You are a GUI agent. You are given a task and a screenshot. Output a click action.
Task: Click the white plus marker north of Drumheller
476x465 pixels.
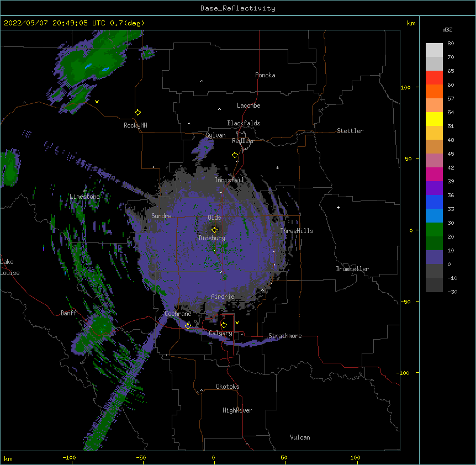pyautogui.click(x=338, y=207)
